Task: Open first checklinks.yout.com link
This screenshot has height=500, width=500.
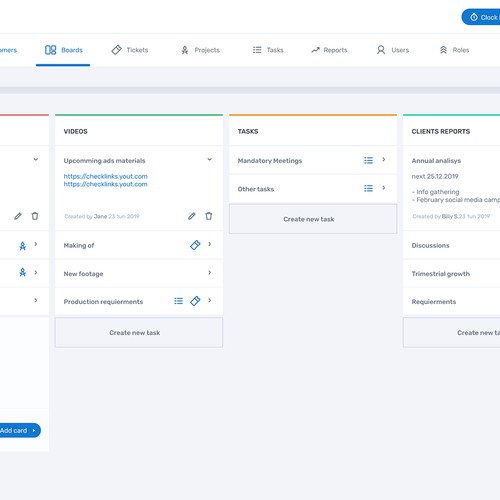Action: click(x=105, y=176)
